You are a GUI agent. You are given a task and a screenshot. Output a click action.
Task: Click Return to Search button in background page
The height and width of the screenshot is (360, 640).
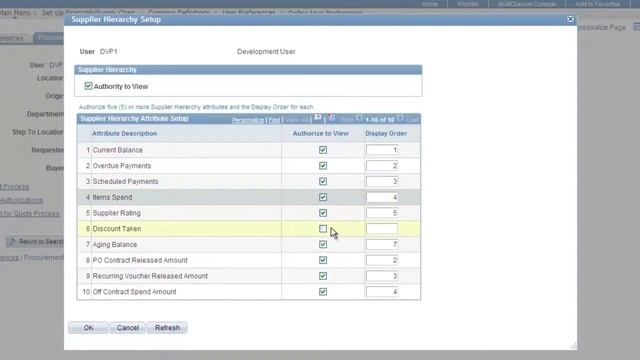[x=36, y=242]
